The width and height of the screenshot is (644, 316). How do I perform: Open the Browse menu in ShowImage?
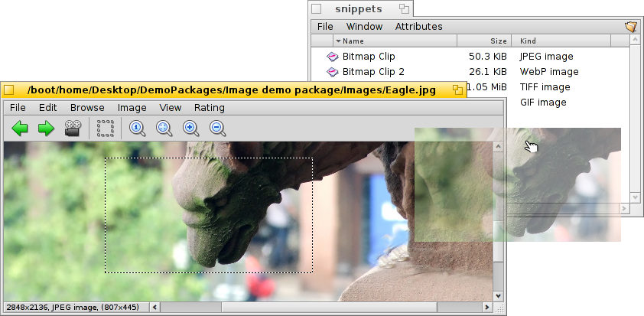pyautogui.click(x=87, y=108)
